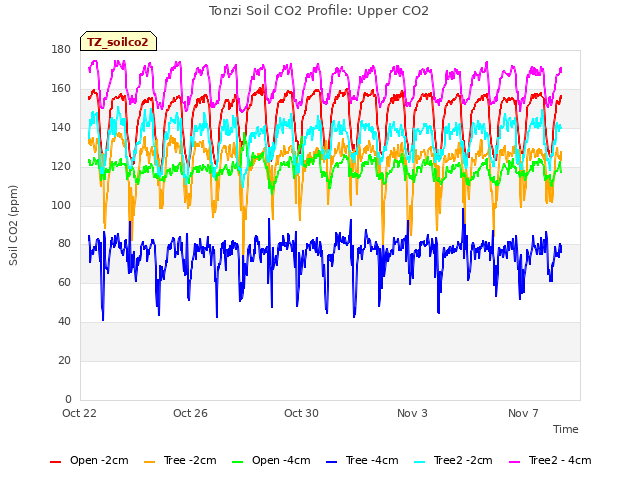Toggle the Tree -2cm legend entry
The image size is (640, 480).
point(180,461)
